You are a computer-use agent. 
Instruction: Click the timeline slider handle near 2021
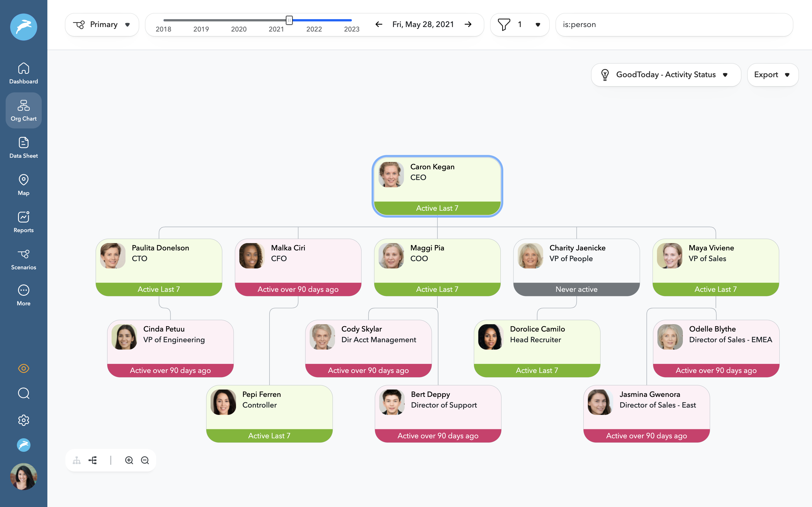pyautogui.click(x=289, y=20)
